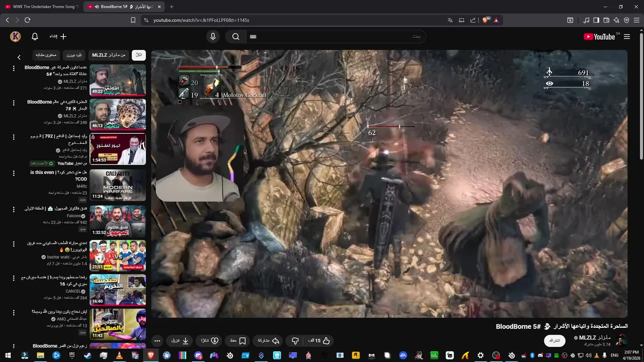Click the share page icon in address bar

(473, 20)
